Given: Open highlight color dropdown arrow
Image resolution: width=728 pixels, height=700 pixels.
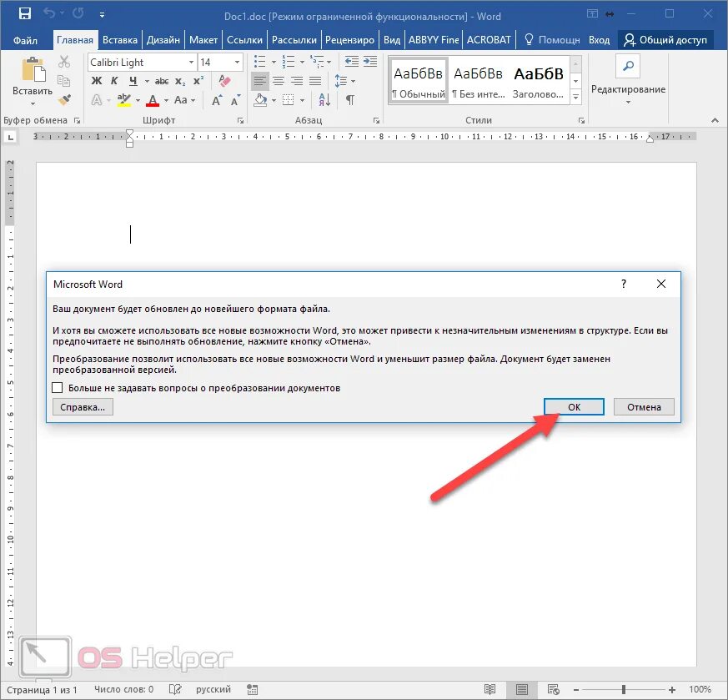Looking at the screenshot, I should [138, 100].
